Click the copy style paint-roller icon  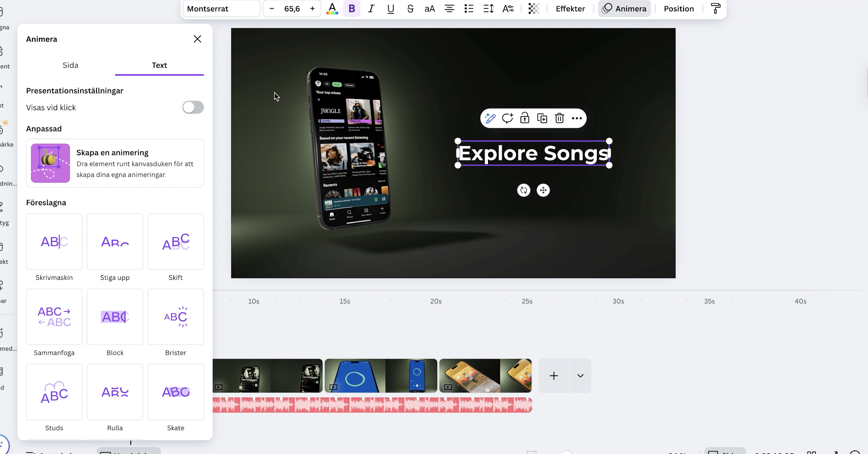[x=715, y=9]
